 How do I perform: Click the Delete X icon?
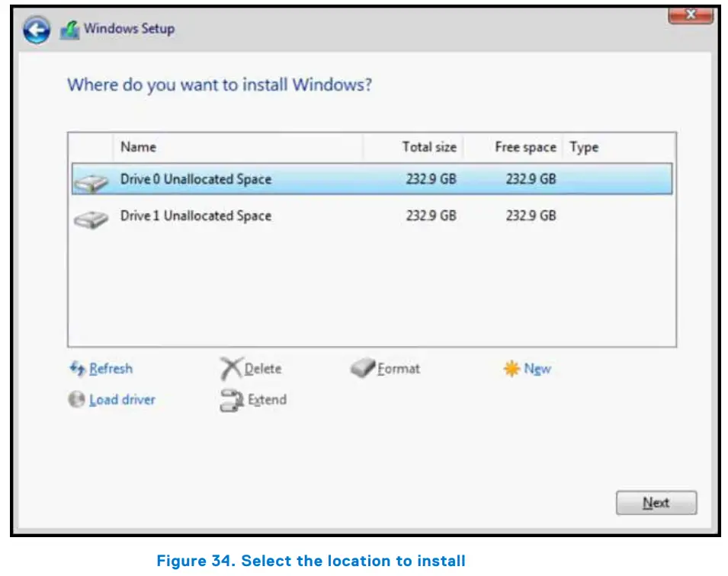tap(230, 368)
